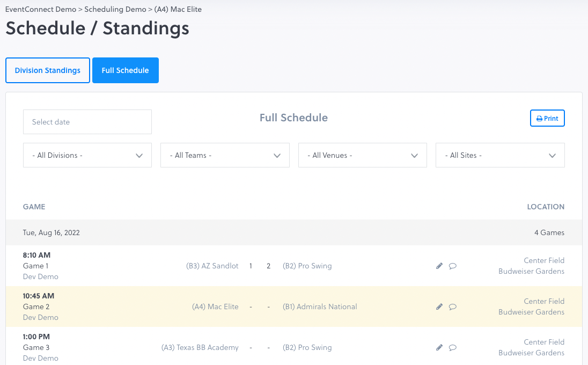
Task: Open the All Sites dropdown
Action: (500, 155)
